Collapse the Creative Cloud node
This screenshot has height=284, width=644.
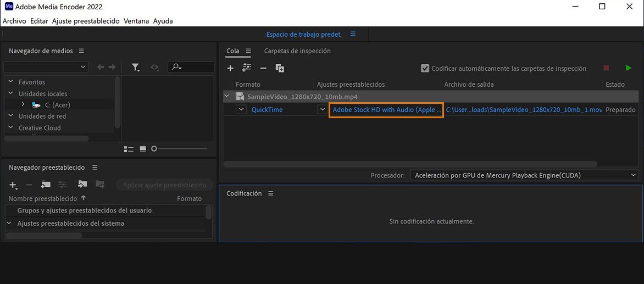pos(10,127)
